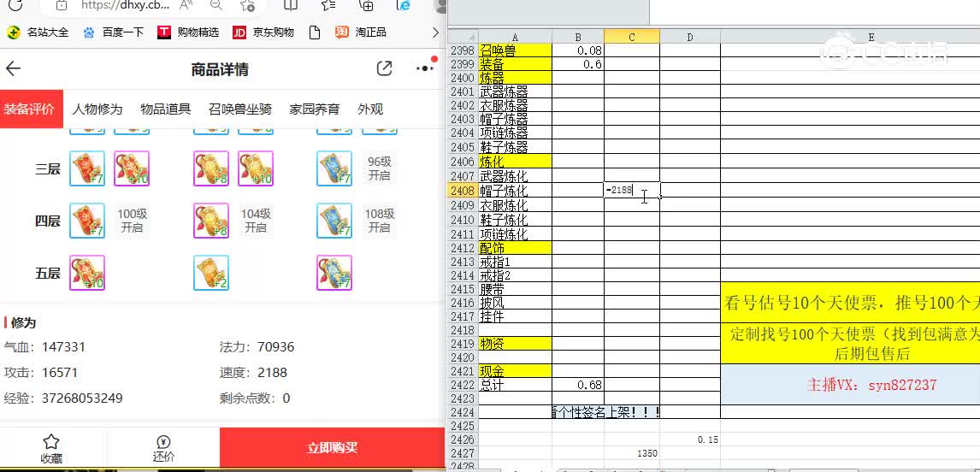Click 四层 red scroll +7 item
Image resolution: width=980 pixels, height=472 pixels.
pos(87,221)
